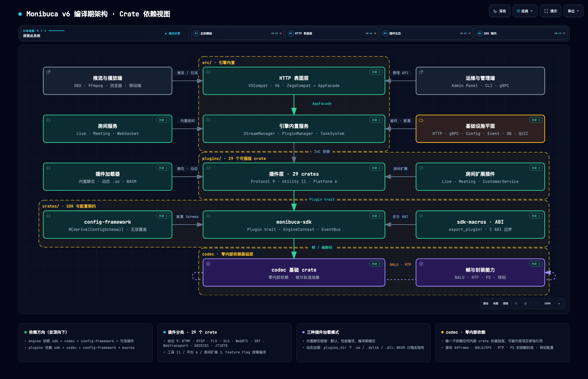Image resolution: width=588 pixels, height=379 pixels.
Task: Click the 插件分类 · 29 个 crate legend heading
Action: 192,332
